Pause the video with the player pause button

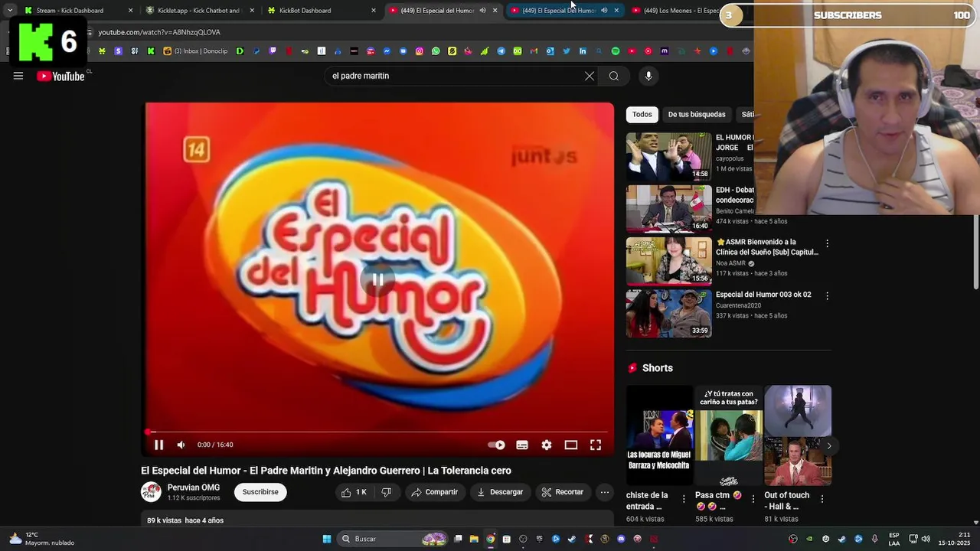click(159, 445)
